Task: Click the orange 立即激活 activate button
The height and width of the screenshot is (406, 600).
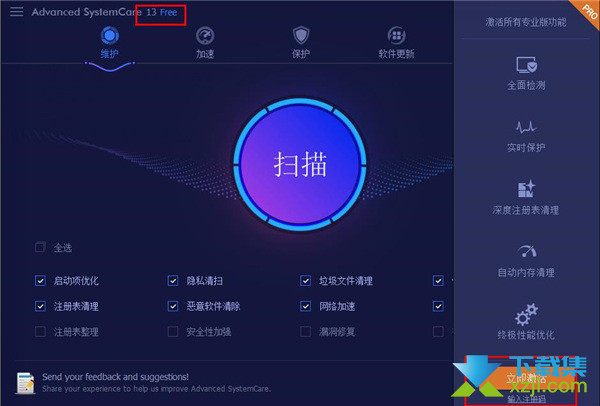Action: point(526,378)
